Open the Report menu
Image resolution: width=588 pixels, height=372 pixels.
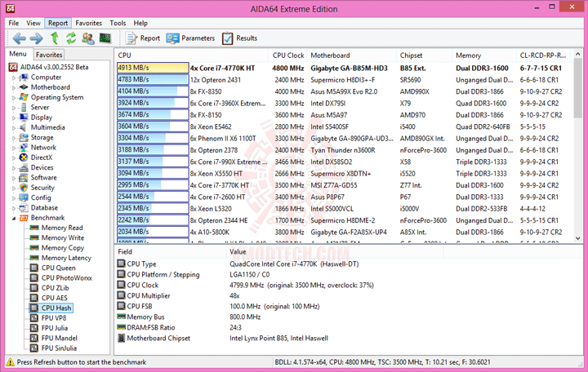point(58,23)
